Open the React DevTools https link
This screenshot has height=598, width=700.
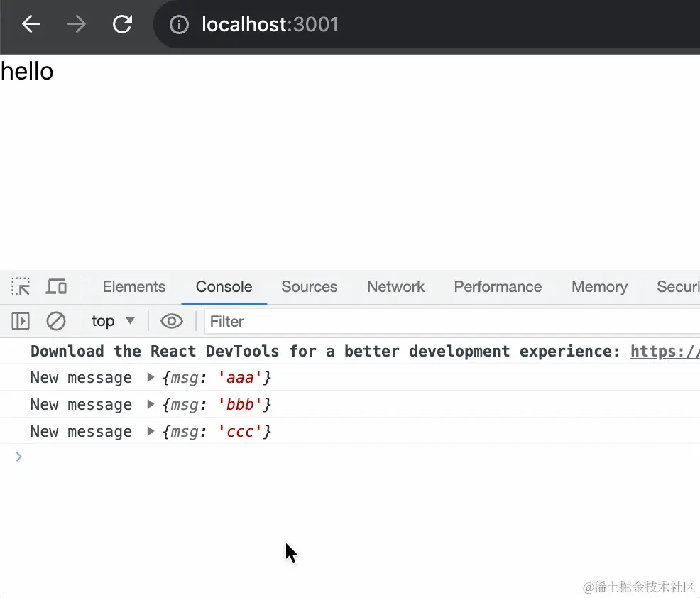click(665, 352)
